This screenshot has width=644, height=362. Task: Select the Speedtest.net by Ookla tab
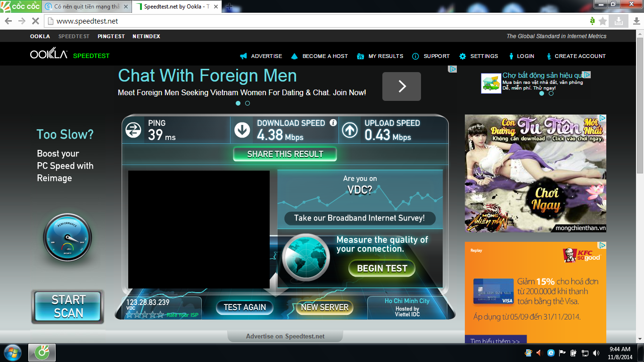pos(177,7)
